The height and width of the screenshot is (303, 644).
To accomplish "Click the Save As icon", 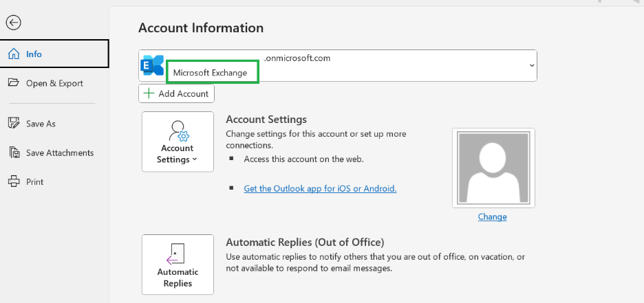I will point(13,124).
